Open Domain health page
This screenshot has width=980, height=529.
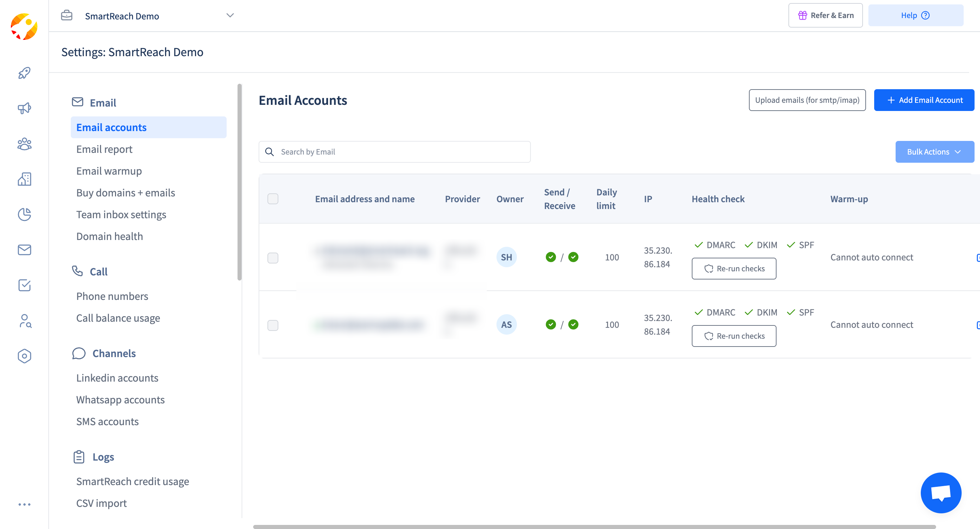(x=110, y=236)
